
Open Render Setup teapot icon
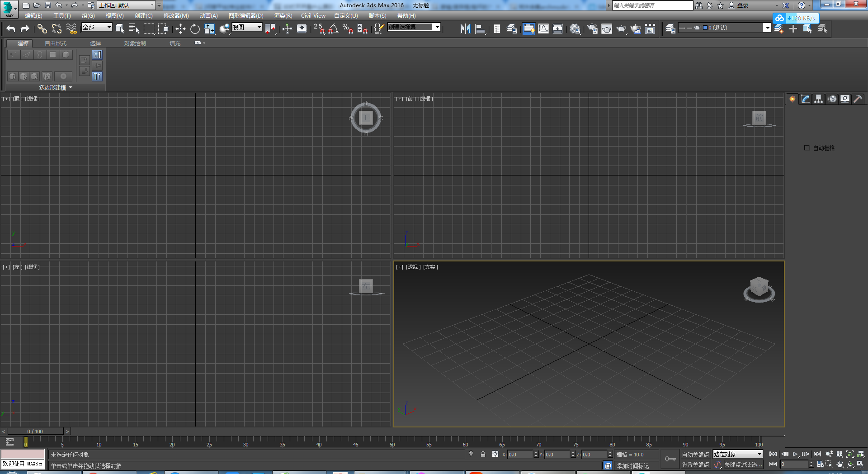tap(592, 29)
